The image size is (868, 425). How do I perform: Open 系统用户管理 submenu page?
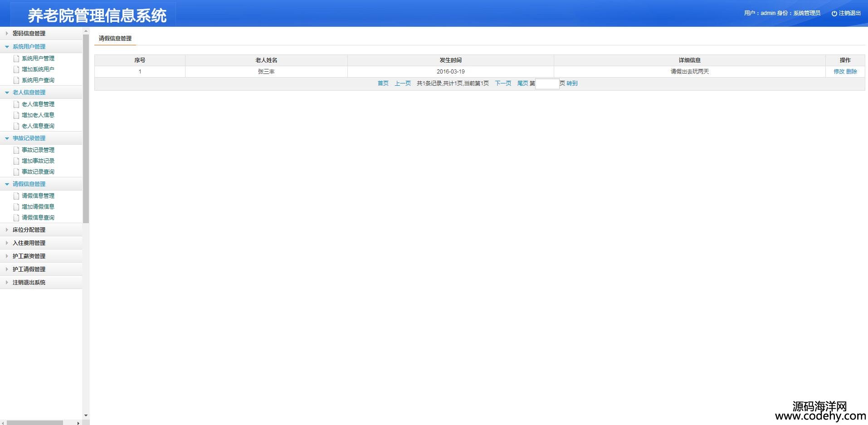pyautogui.click(x=38, y=59)
